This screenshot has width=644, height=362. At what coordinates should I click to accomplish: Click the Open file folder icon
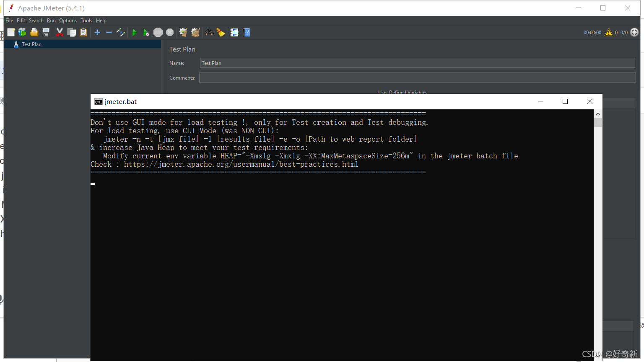click(34, 32)
